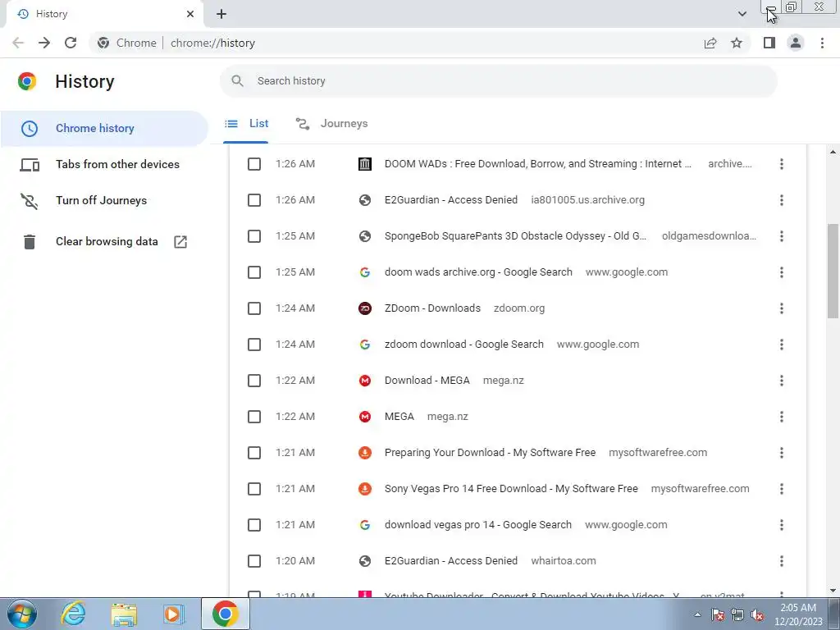The image size is (840, 630).
Task: Switch to the Journeys tab
Action: [331, 124]
